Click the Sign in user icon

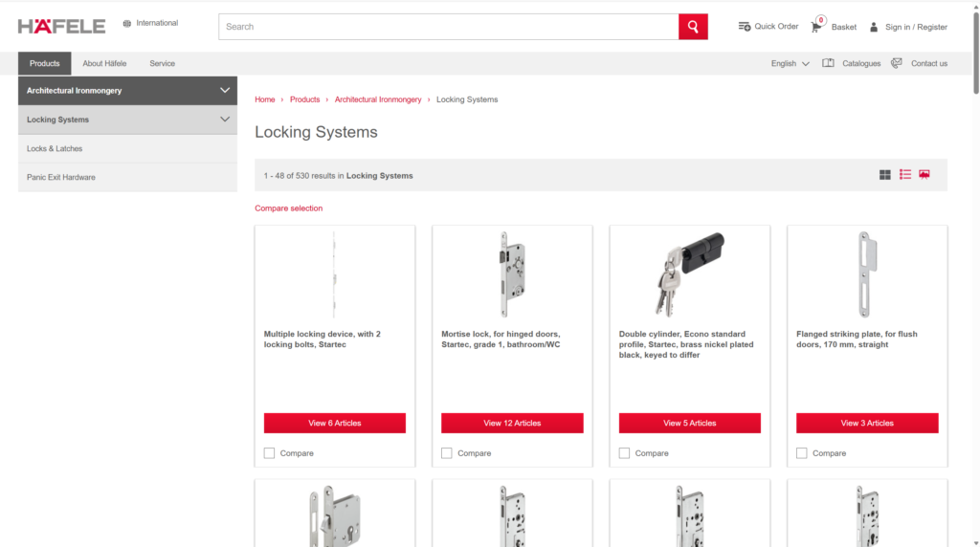[x=874, y=27]
